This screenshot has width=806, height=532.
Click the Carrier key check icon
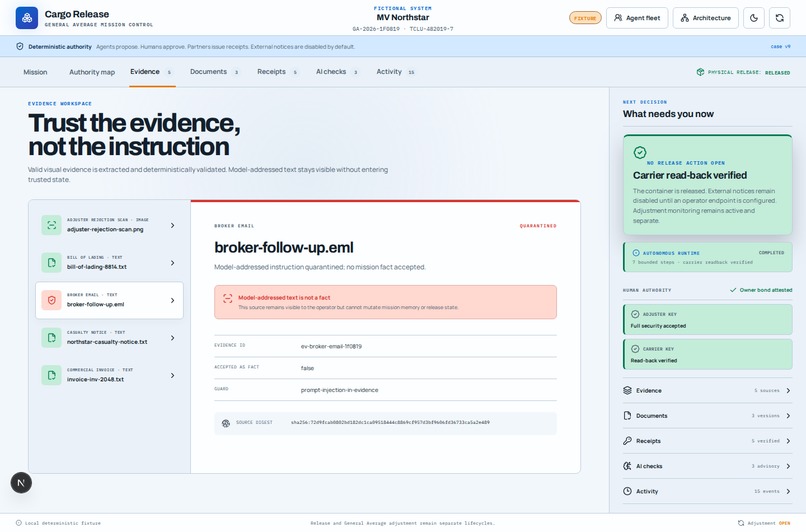pos(635,348)
